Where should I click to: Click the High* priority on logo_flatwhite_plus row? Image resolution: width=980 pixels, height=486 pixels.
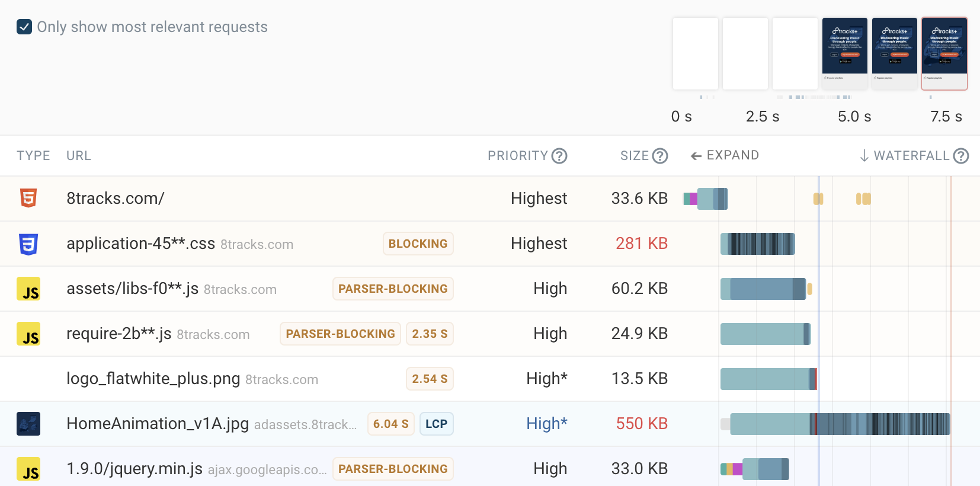[547, 379]
